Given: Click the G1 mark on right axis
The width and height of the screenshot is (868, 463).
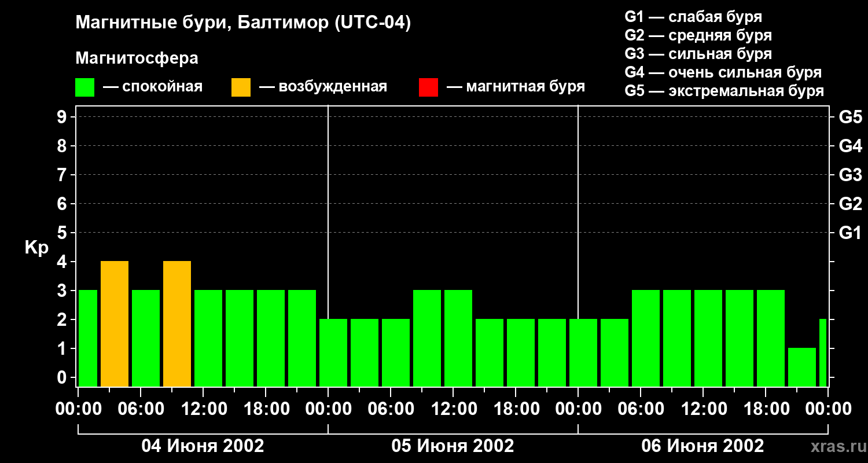Looking at the screenshot, I should click(850, 233).
